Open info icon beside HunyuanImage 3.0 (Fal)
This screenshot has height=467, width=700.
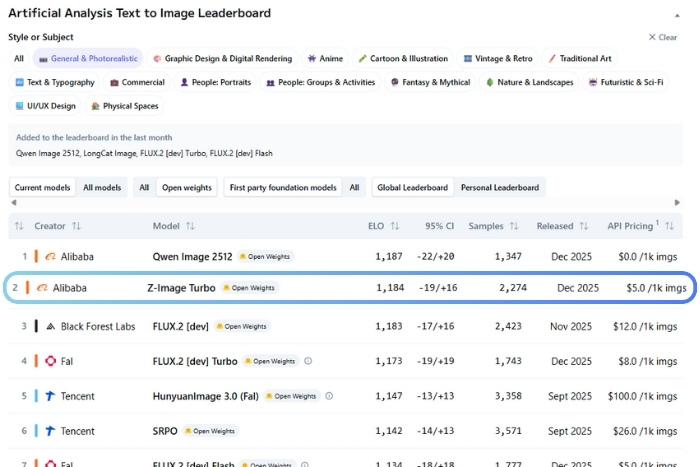coord(329,396)
